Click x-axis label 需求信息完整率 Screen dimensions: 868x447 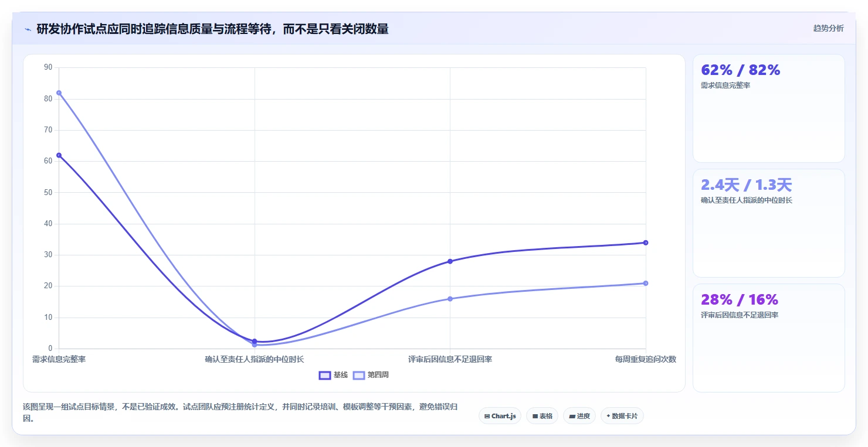coord(59,359)
